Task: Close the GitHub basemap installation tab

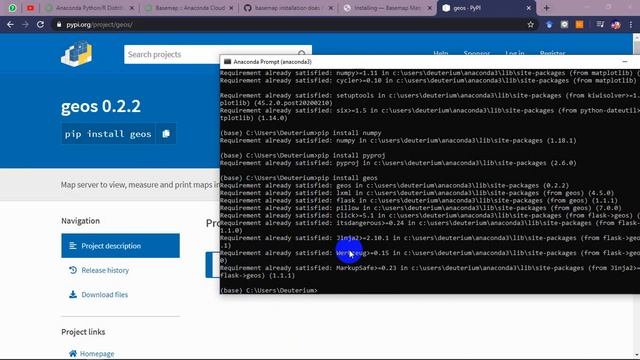Action: point(331,8)
